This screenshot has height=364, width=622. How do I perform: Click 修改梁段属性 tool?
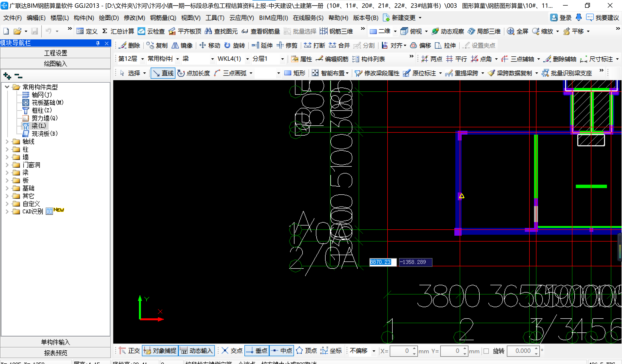377,73
